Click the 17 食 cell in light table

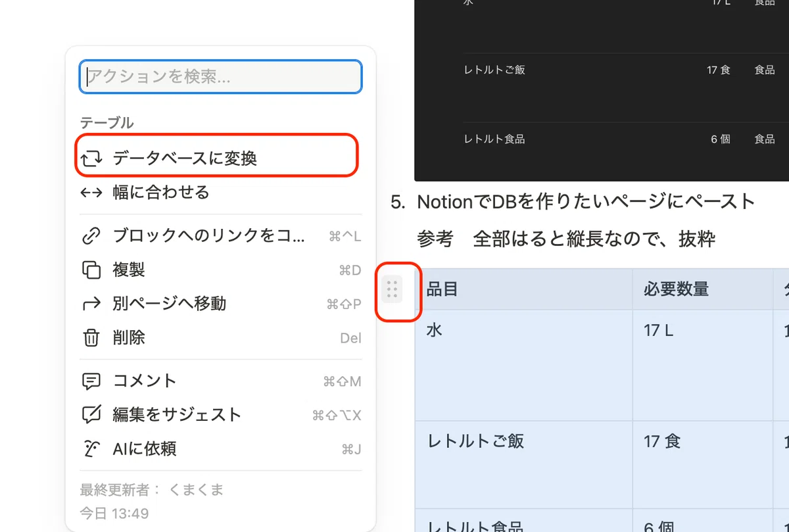[702, 464]
